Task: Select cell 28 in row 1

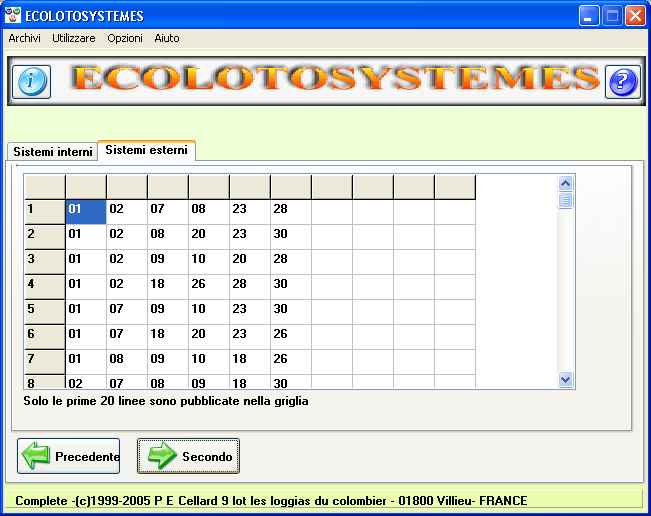Action: pyautogui.click(x=290, y=209)
